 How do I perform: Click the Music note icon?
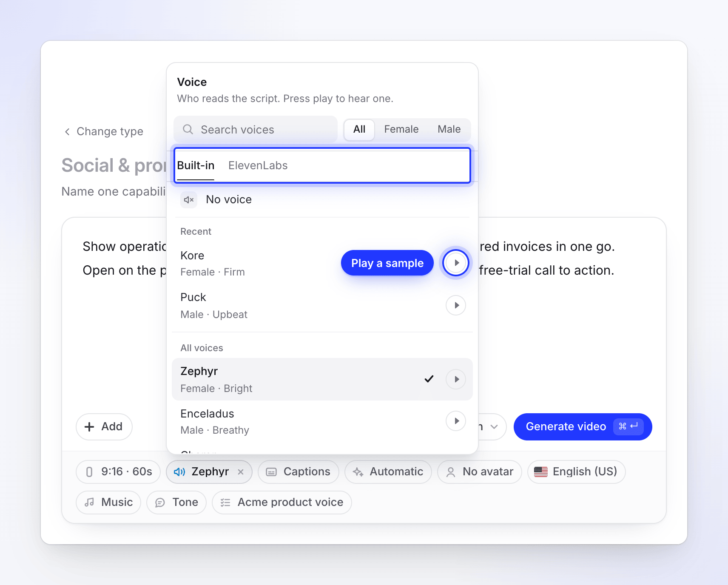point(89,503)
